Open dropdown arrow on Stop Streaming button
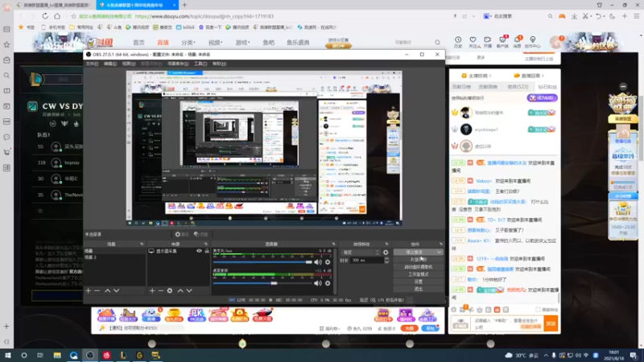 (440, 252)
